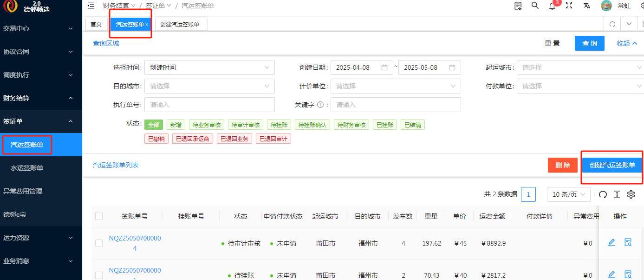Open the global search magnifier icon
644x280 pixels.
coord(535,6)
